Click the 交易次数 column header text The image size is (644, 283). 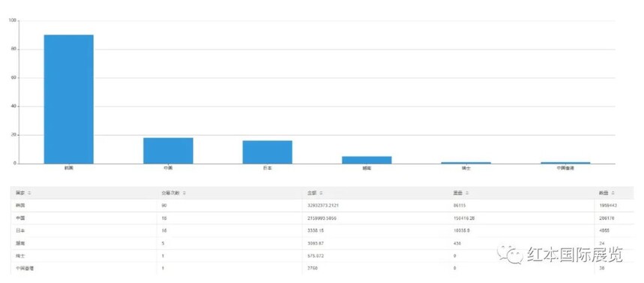click(x=171, y=193)
